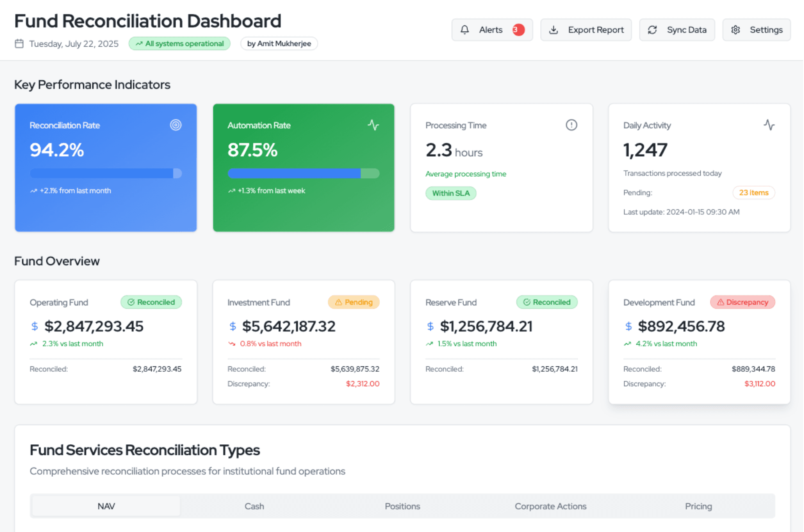Click the Alerts bell icon
Screen dimensions: 804x532
point(465,30)
